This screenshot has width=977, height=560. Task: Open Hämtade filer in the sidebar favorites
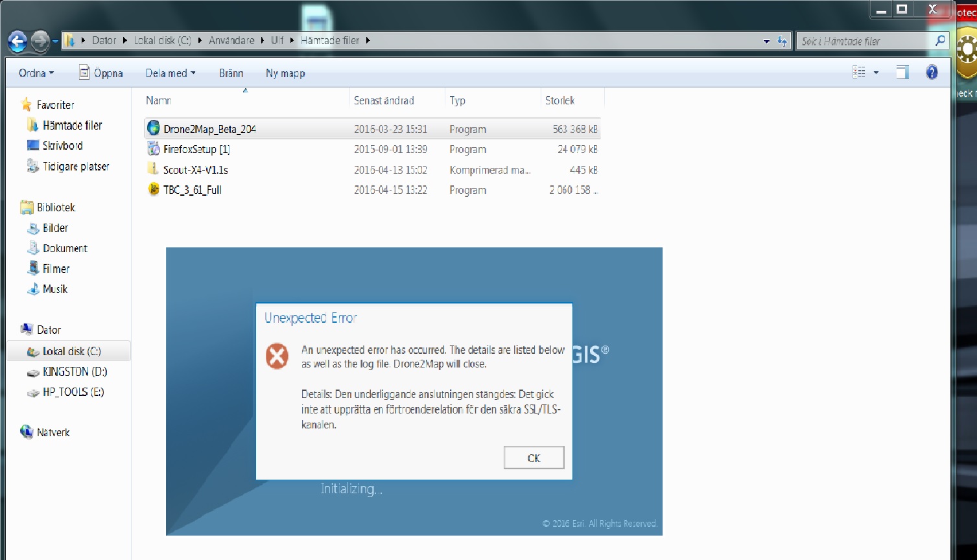click(72, 125)
